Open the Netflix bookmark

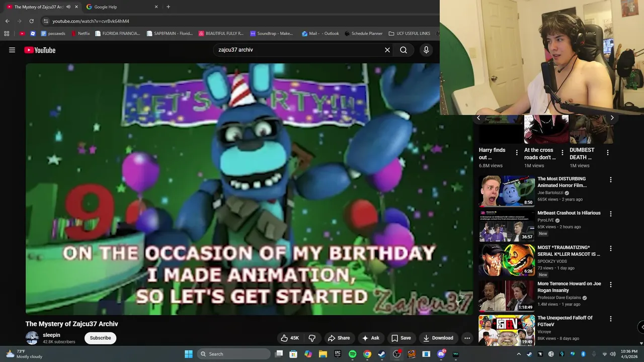[x=80, y=34]
